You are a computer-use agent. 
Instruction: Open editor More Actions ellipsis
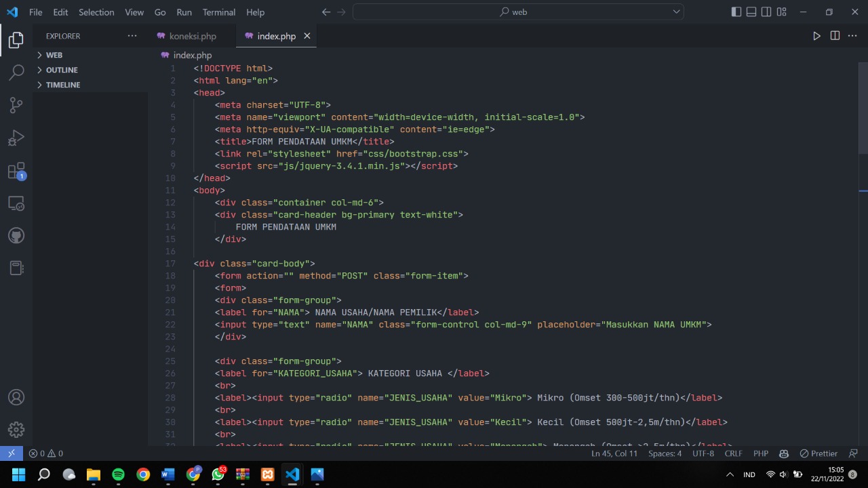(x=852, y=36)
